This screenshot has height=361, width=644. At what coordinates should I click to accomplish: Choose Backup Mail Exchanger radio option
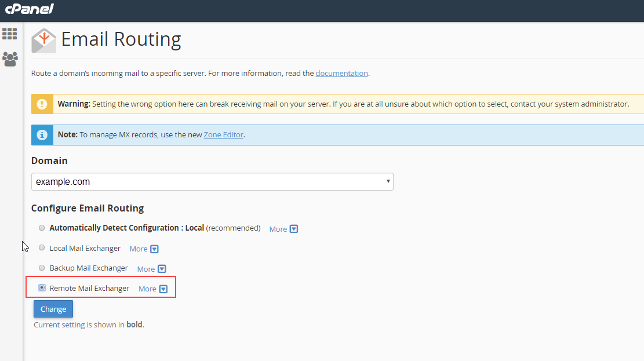click(42, 268)
